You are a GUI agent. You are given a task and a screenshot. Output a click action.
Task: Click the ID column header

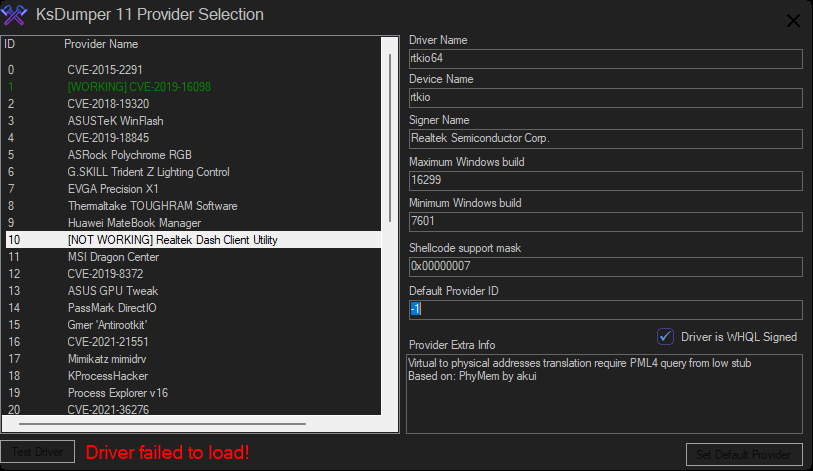tap(10, 44)
